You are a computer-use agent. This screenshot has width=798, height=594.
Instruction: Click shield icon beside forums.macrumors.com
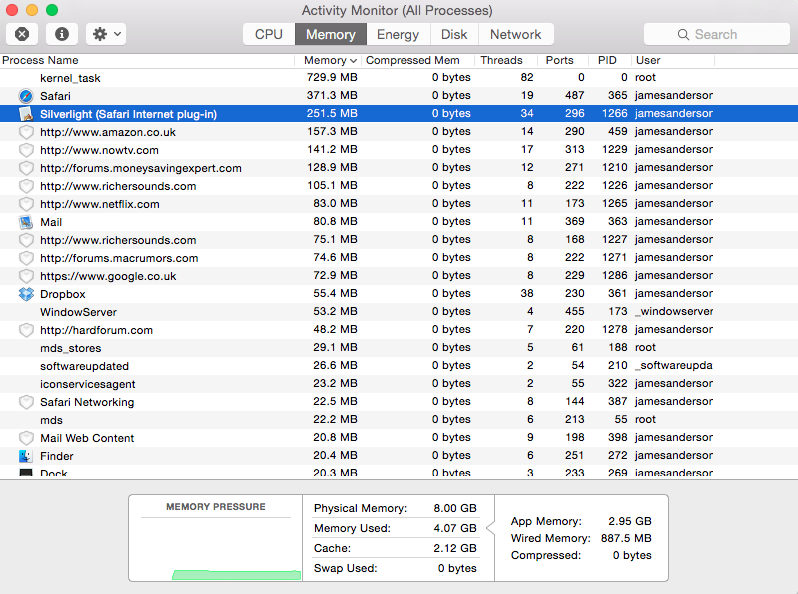[26, 258]
